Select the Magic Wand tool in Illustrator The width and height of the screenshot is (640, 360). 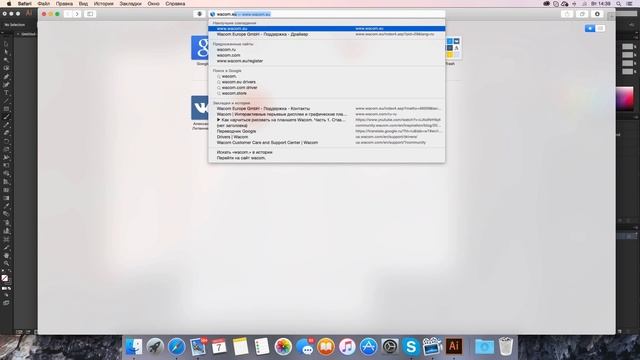click(6, 60)
